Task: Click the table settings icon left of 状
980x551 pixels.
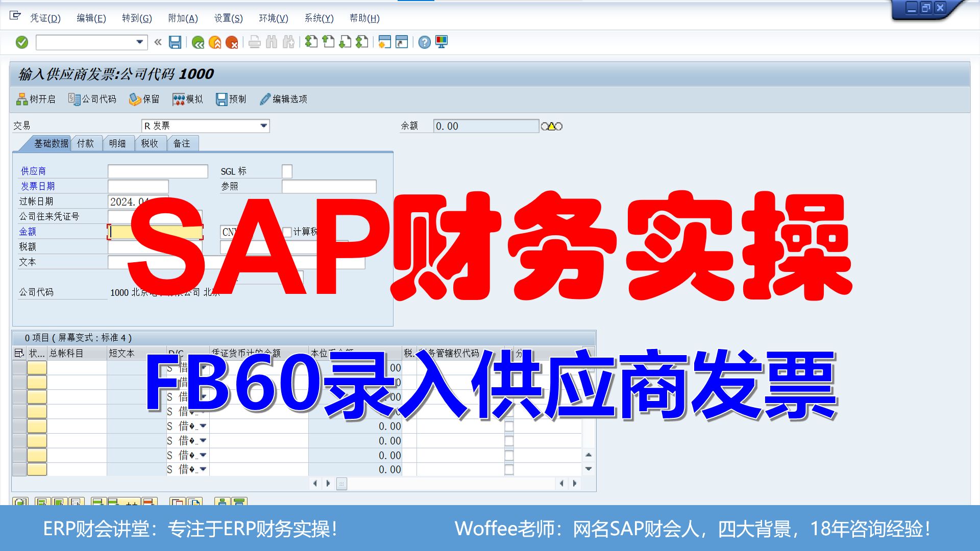Action: click(19, 353)
